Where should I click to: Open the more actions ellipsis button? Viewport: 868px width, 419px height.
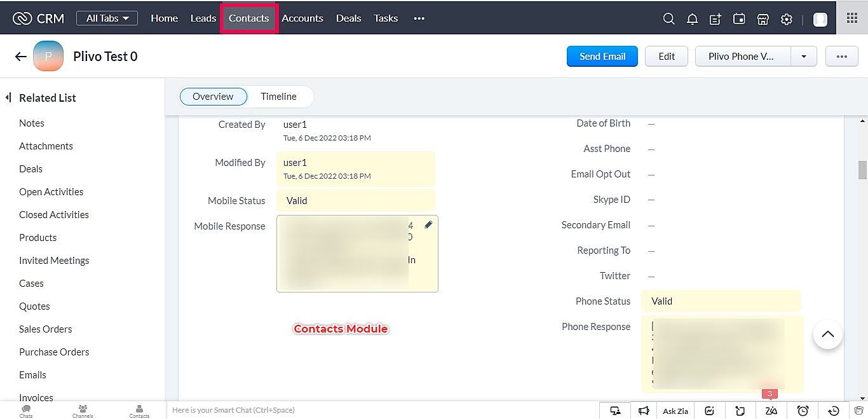pos(842,57)
